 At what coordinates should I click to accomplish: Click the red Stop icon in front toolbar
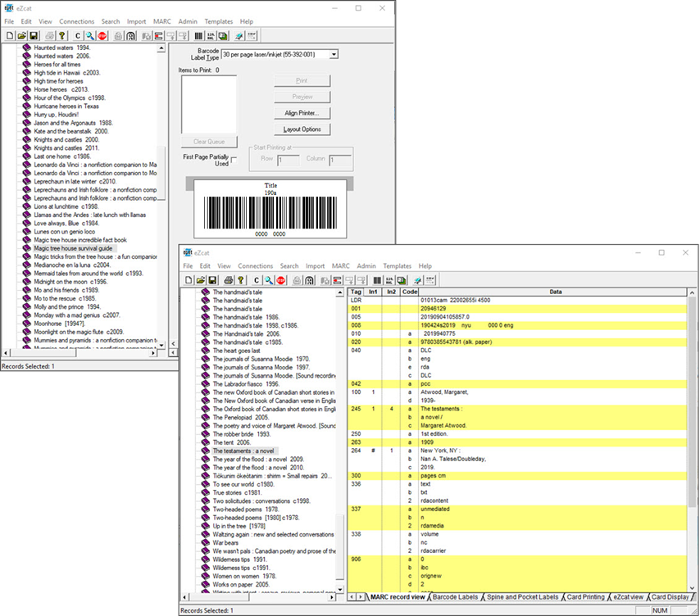281,280
